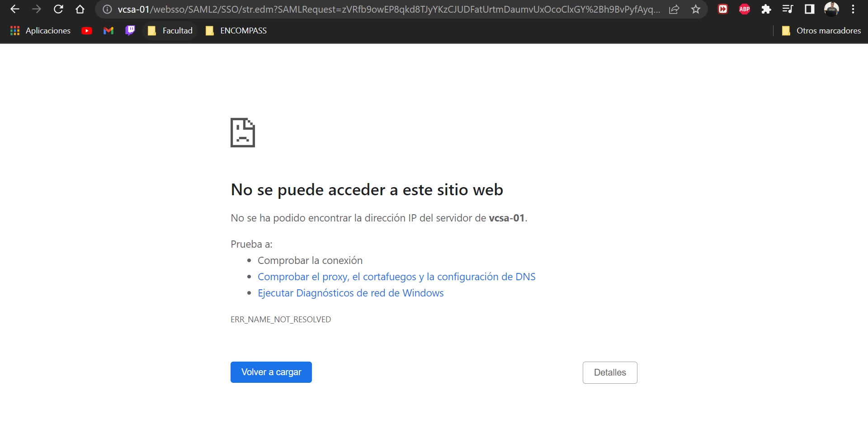Open the YouTube bookmark

click(x=87, y=31)
